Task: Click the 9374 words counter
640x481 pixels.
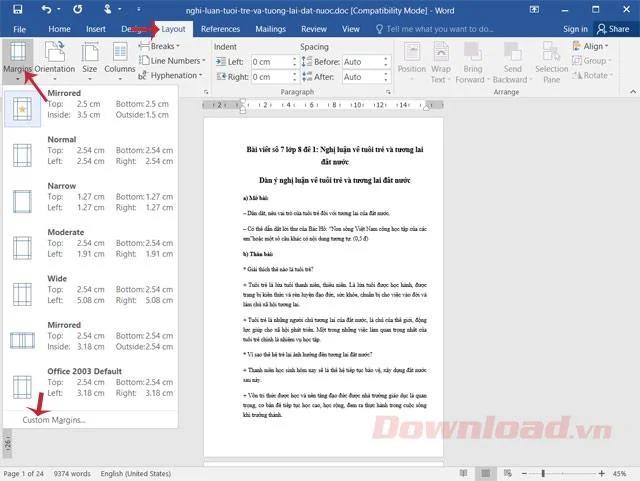Action: 72,474
